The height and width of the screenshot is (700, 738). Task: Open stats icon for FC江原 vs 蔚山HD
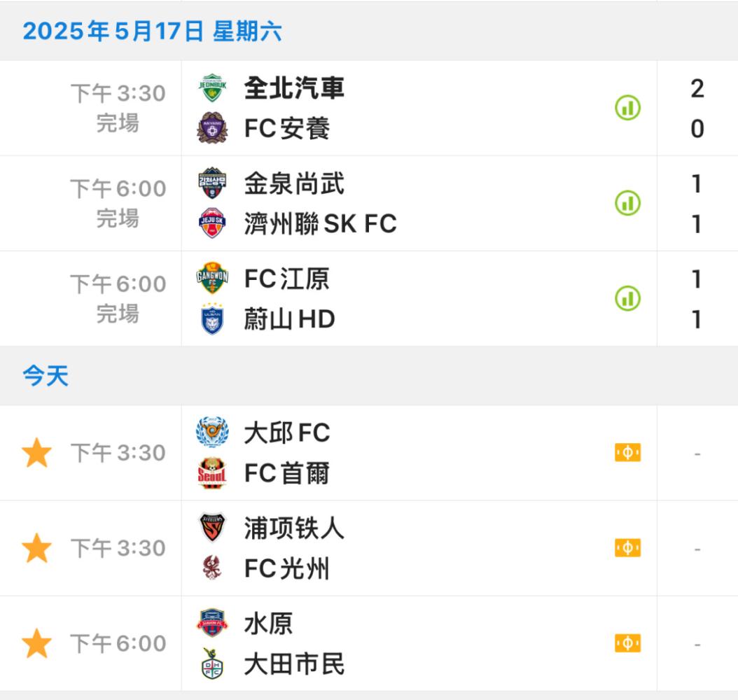tap(627, 298)
